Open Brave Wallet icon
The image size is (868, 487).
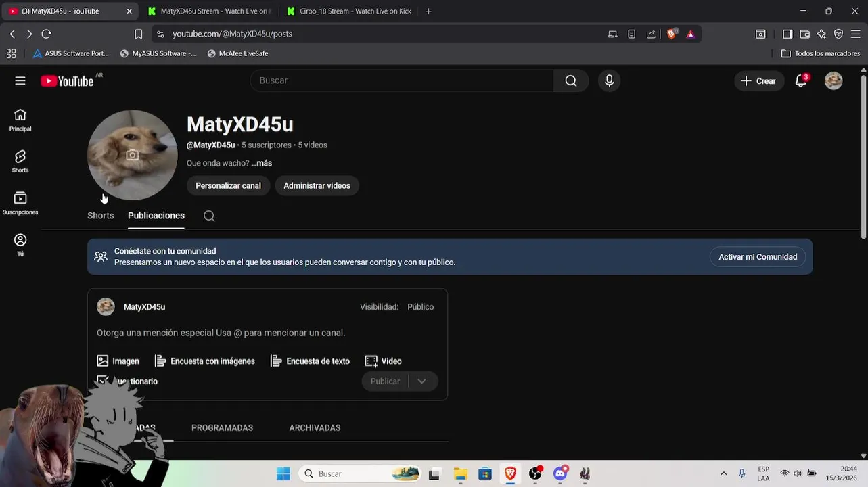(805, 34)
